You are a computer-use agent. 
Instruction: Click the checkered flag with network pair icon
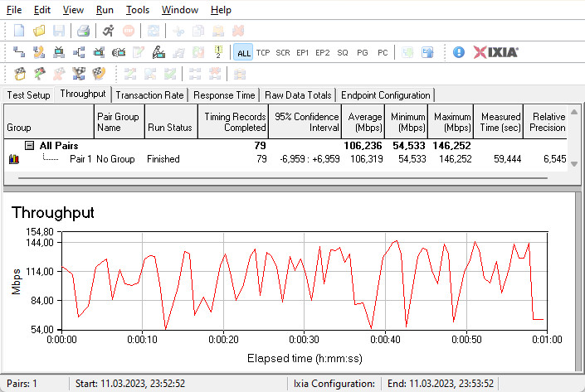79,74
